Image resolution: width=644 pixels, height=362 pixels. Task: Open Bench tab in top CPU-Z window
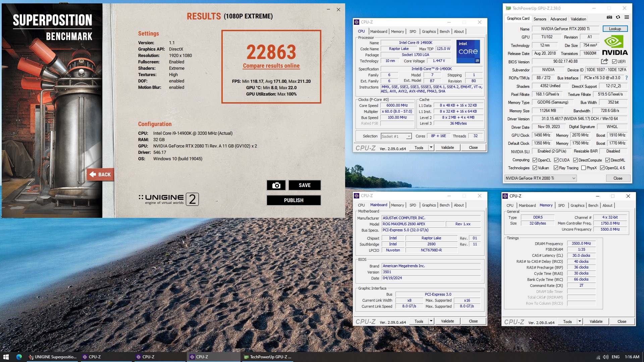point(444,32)
